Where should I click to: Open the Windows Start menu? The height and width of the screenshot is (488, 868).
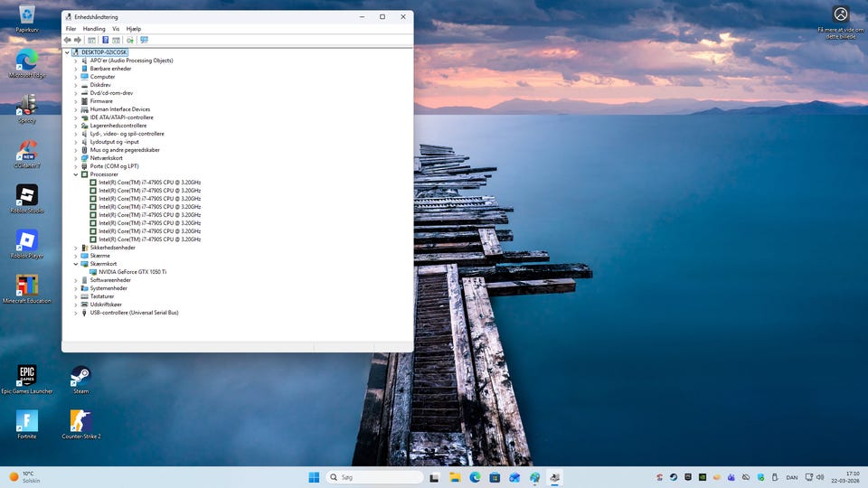(x=314, y=477)
